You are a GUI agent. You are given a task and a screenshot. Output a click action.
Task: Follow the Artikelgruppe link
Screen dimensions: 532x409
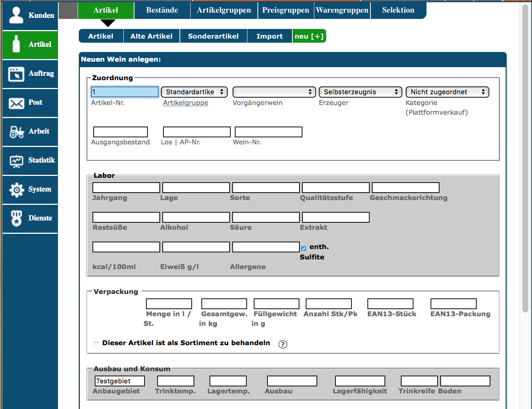click(185, 103)
